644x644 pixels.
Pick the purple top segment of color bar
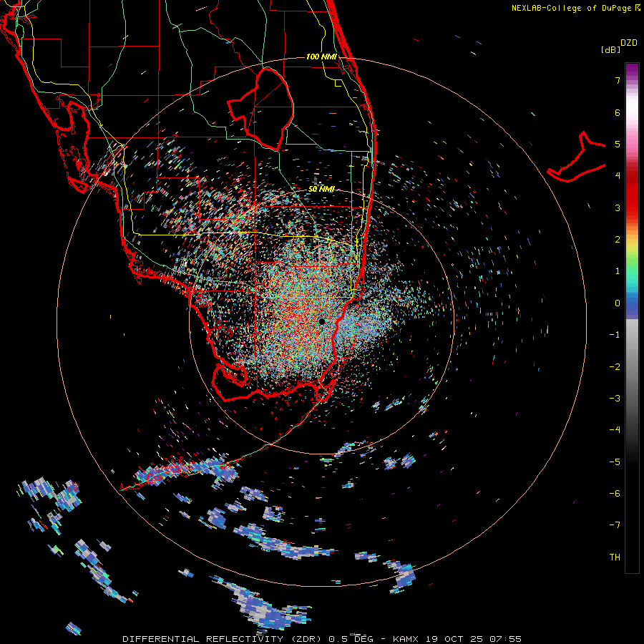coord(632,70)
